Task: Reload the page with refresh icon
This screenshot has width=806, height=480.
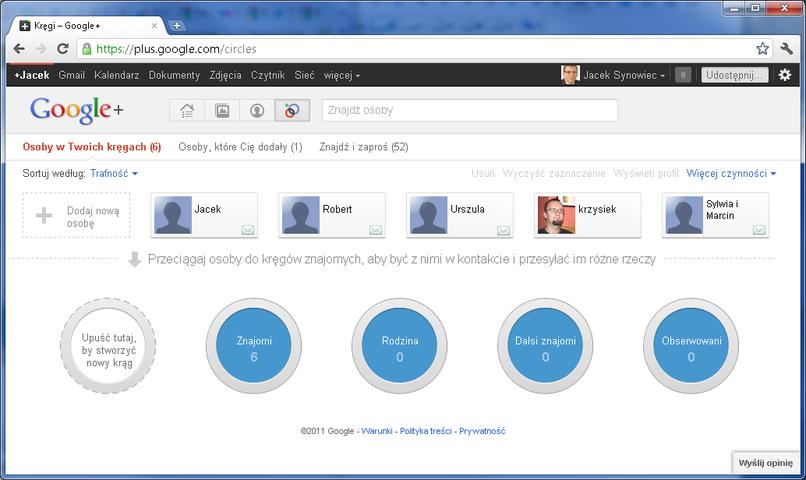Action: (63, 49)
